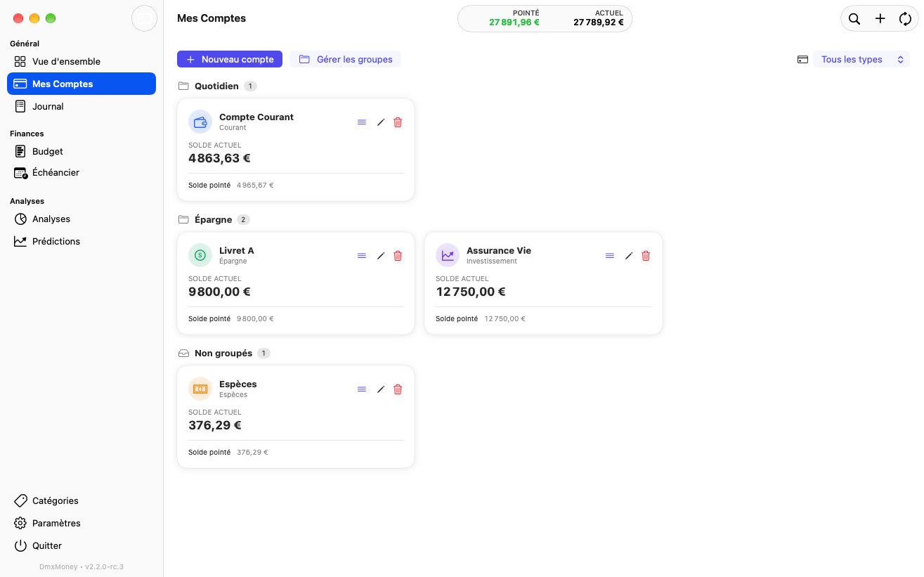Click the plus icon in the top bar

[880, 19]
